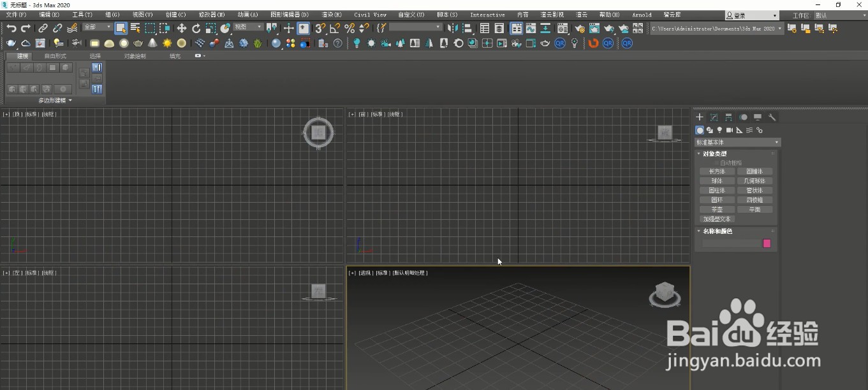868x390 pixels.
Task: Toggle the 3D Snaps button
Action: pos(320,28)
